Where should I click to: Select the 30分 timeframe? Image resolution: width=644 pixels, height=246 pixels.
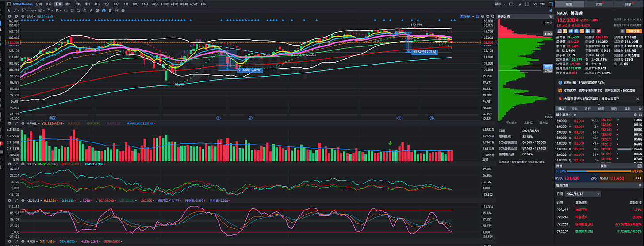(x=154, y=4)
